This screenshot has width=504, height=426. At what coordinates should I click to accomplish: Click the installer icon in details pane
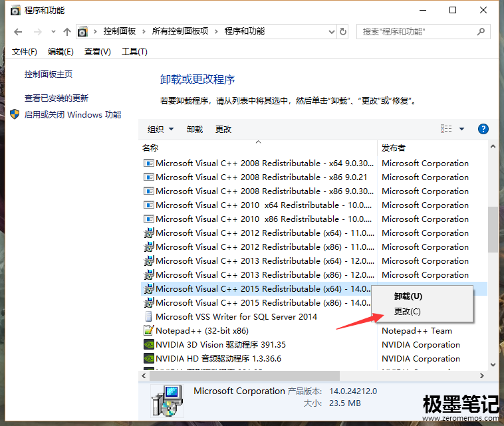pos(168,401)
